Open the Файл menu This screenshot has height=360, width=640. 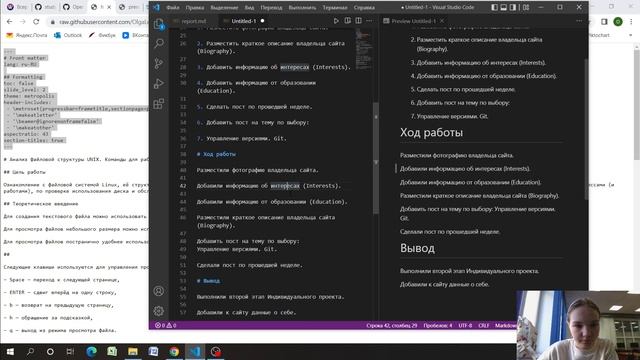[x=173, y=8]
